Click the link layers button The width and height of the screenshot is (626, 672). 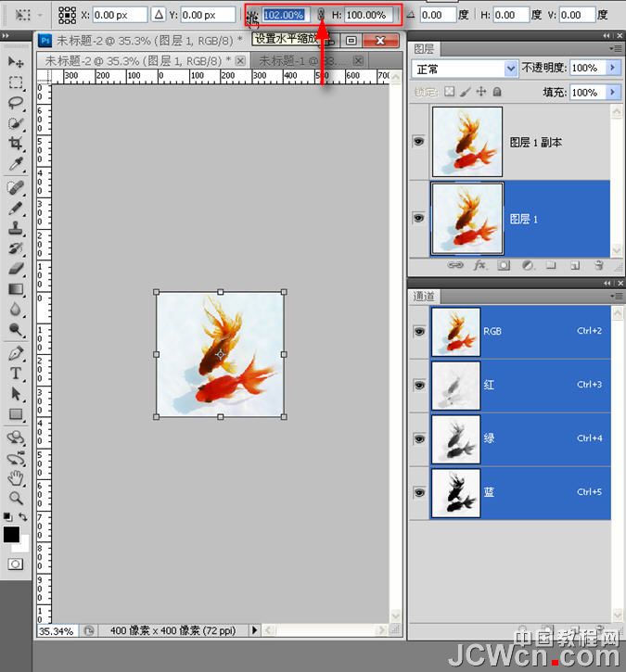455,265
